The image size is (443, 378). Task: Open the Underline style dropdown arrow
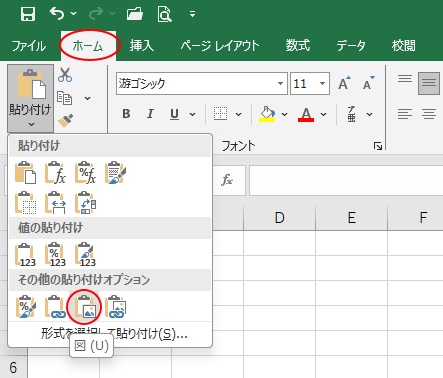(192, 114)
